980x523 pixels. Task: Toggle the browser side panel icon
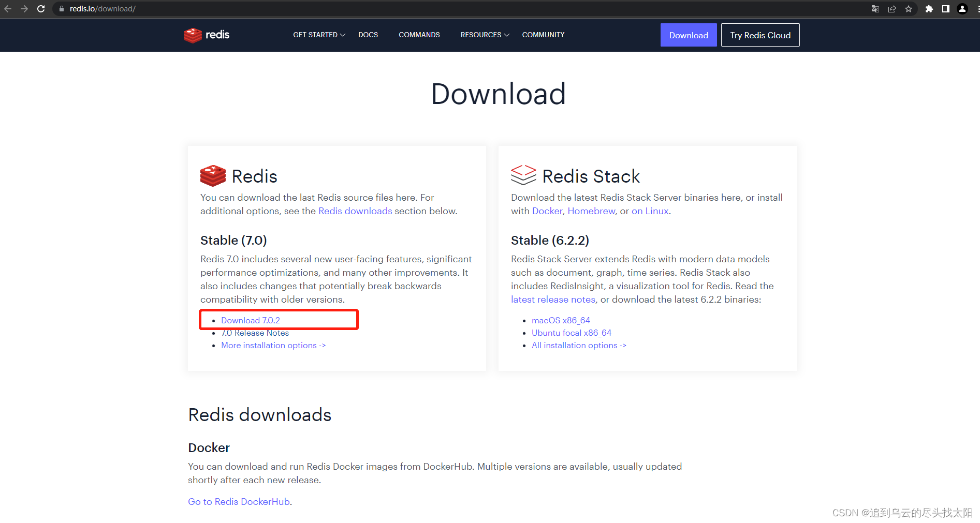point(946,9)
